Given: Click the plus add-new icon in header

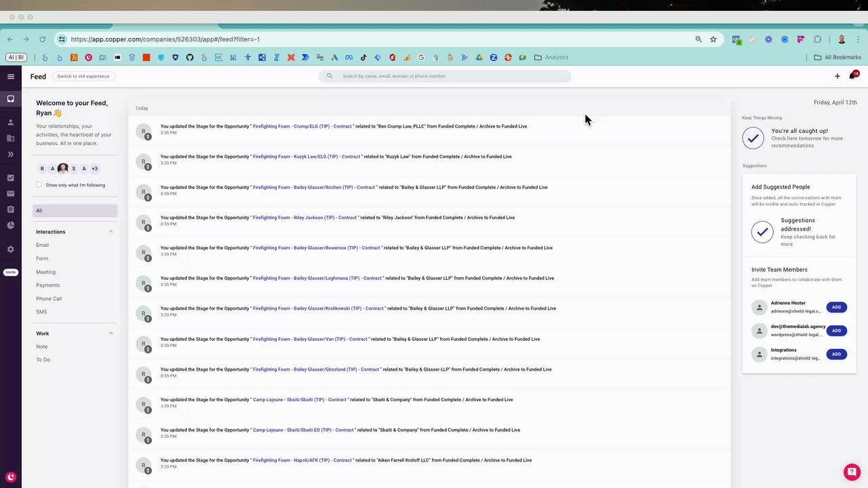Looking at the screenshot, I should pos(837,77).
